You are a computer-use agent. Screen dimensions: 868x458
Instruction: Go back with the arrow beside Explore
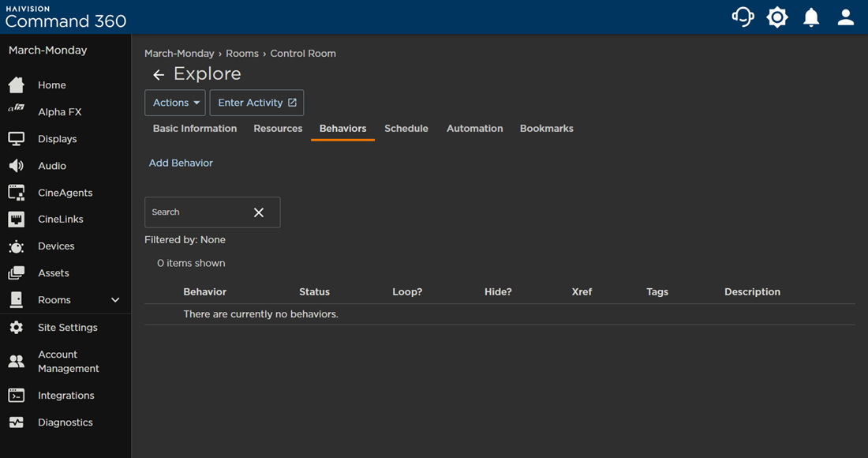[159, 74]
